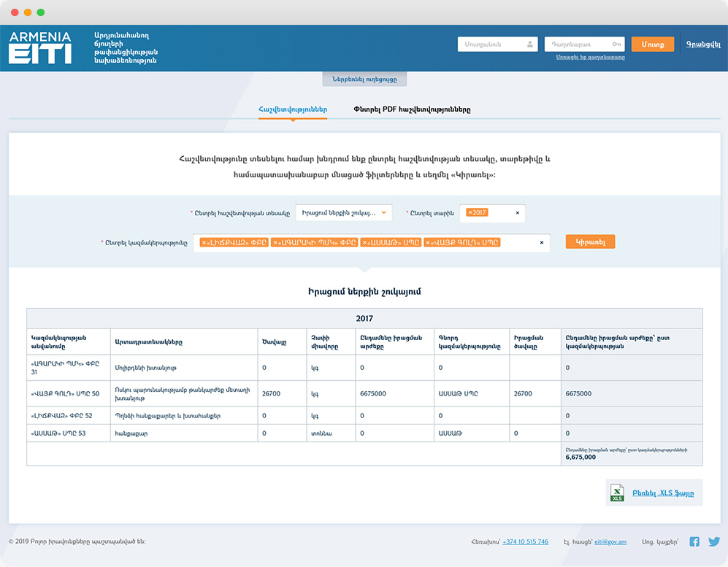Click the ARMENIA EITI logo

(40, 47)
